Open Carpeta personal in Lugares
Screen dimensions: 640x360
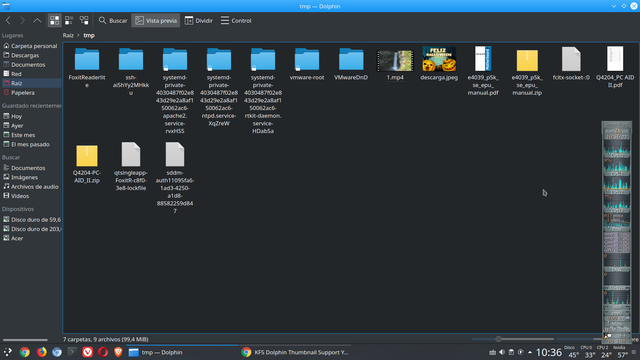pyautogui.click(x=31, y=46)
